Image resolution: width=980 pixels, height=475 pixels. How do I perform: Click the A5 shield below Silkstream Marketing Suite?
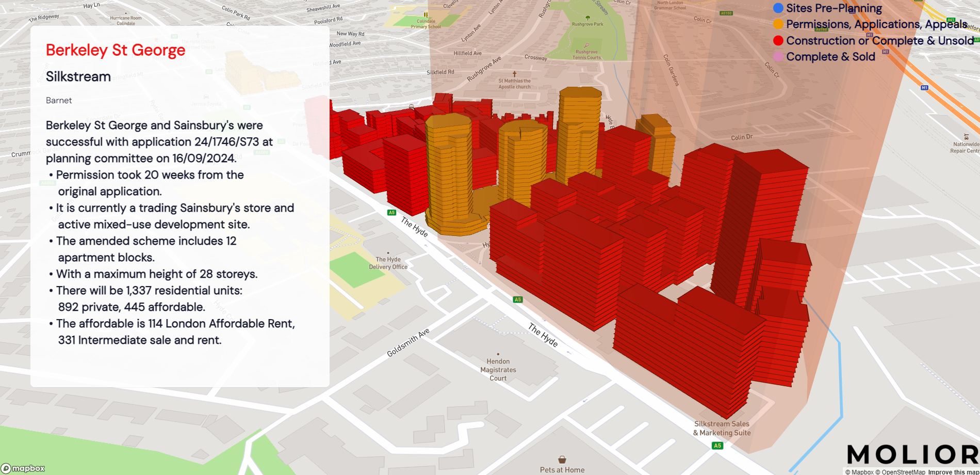click(x=717, y=446)
